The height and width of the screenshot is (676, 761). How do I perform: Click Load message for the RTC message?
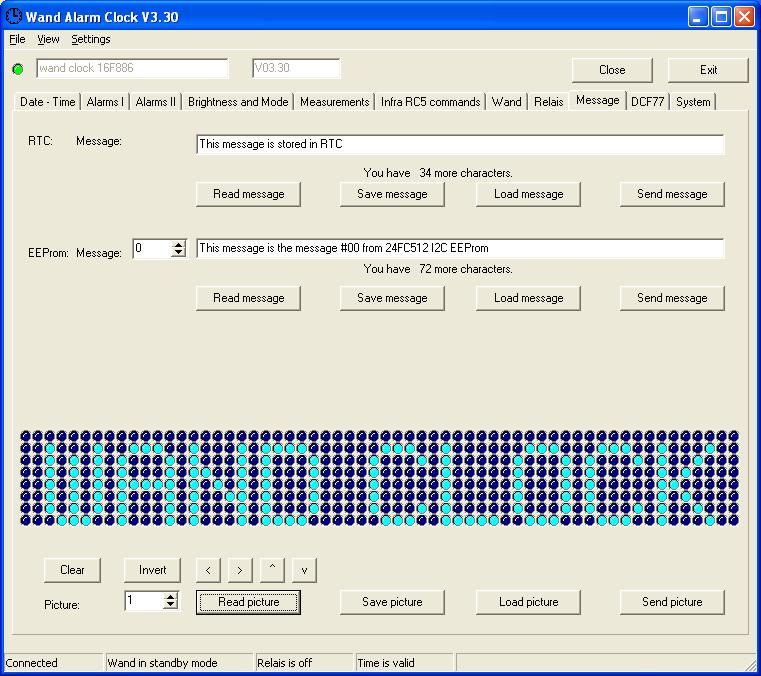529,194
